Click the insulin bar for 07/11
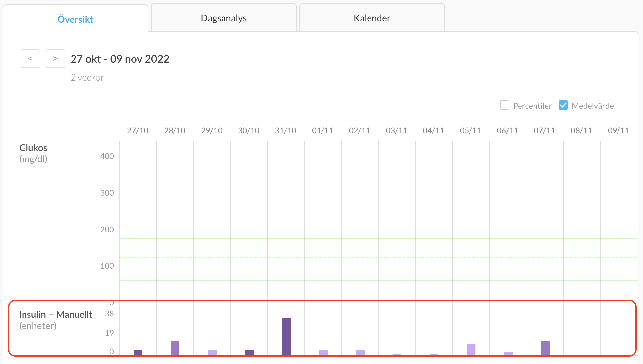Screen dimensions: 643x364 [x=545, y=348]
